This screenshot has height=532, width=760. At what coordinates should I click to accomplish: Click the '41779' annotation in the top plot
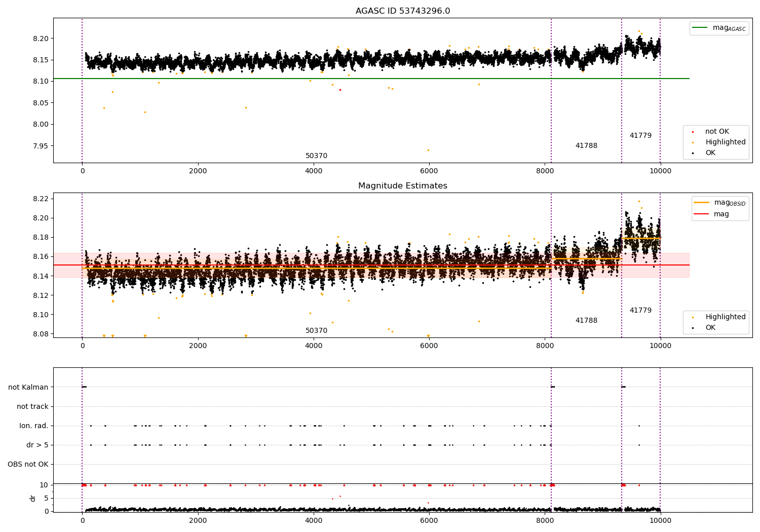click(640, 136)
